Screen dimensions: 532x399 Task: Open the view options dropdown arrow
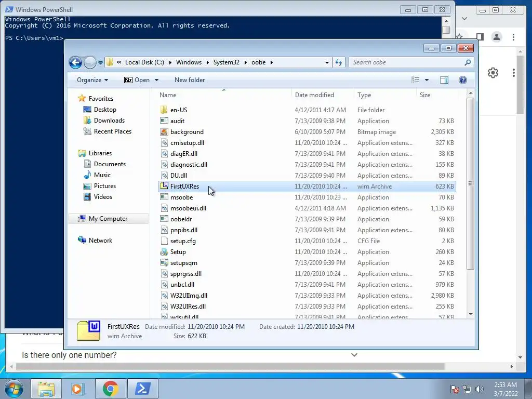pyautogui.click(x=427, y=80)
